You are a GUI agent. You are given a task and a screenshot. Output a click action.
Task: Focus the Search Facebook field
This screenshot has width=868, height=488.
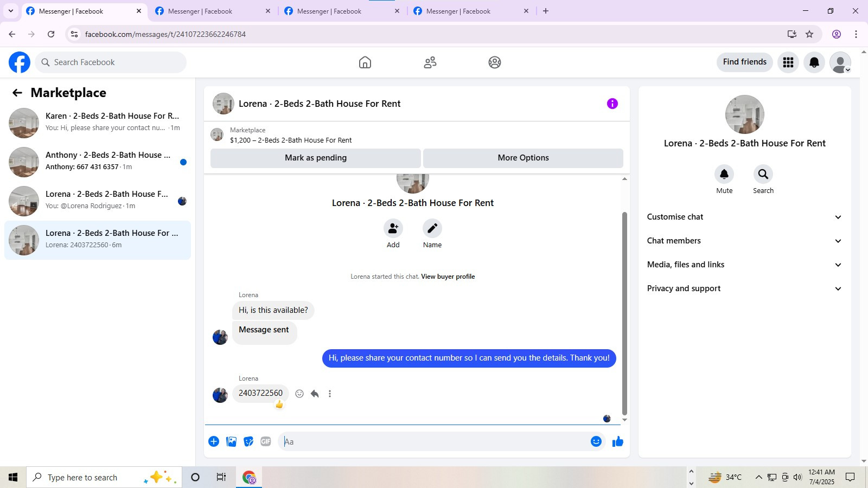pos(111,62)
